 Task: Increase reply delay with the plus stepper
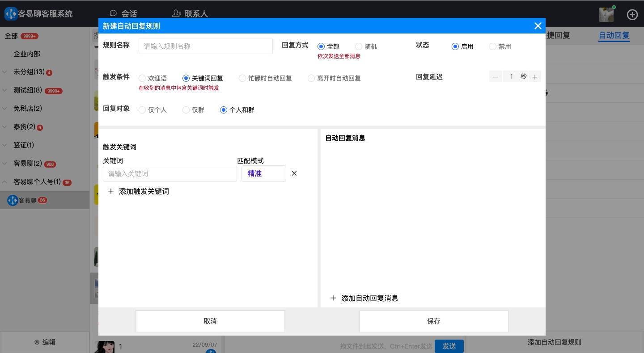(x=535, y=76)
